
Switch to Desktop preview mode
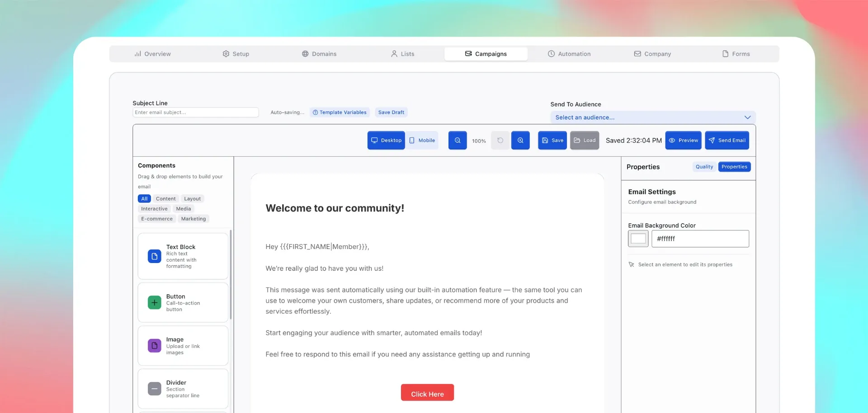pos(386,141)
